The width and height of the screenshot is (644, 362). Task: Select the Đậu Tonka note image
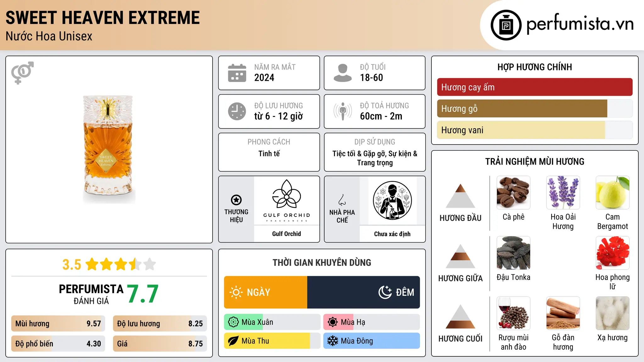514,253
